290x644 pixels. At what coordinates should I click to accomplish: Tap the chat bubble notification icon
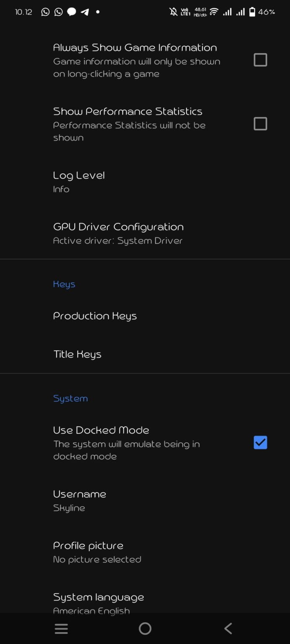71,12
